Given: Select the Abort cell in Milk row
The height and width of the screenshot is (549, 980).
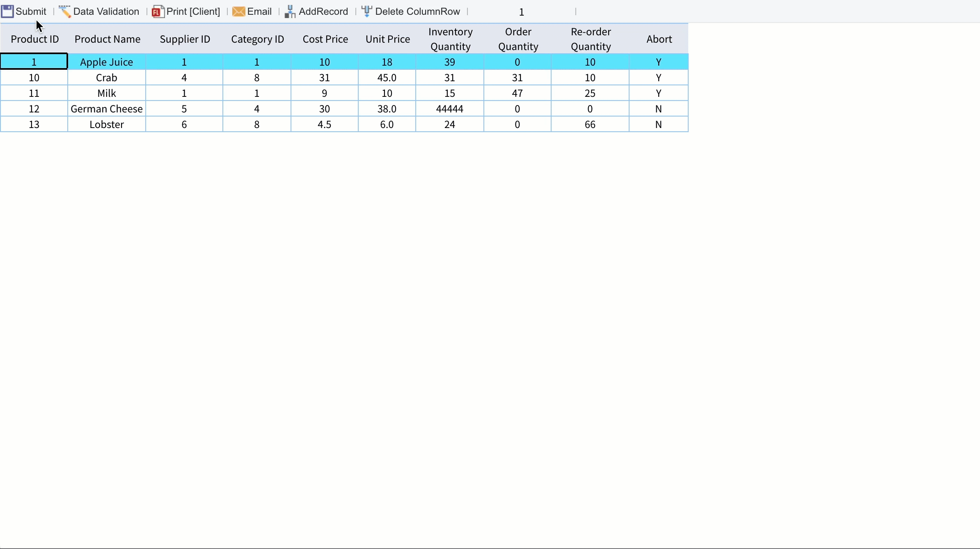Looking at the screenshot, I should coord(659,93).
